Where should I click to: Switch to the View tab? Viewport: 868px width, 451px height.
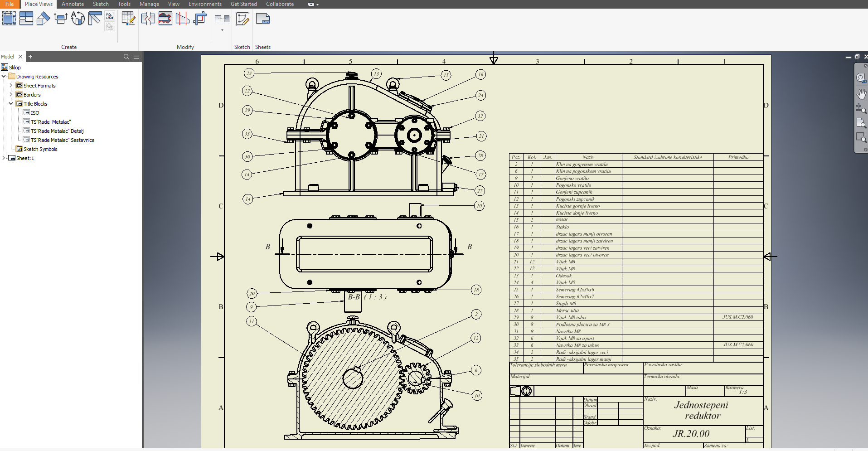(174, 4)
